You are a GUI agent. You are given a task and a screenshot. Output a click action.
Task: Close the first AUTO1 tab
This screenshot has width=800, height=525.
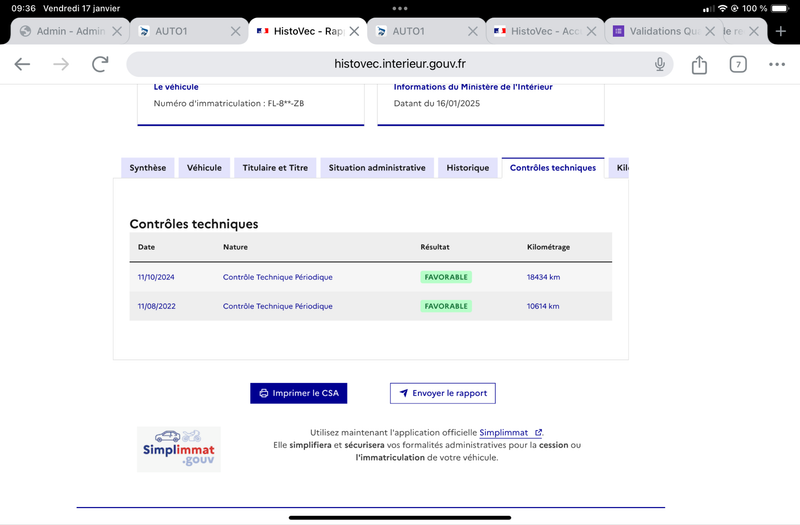pyautogui.click(x=235, y=31)
